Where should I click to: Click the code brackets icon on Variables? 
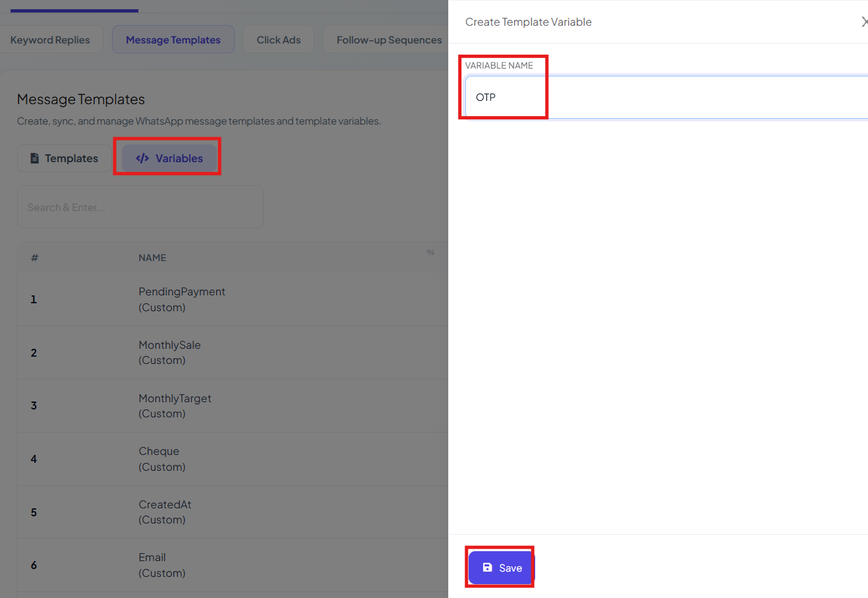click(x=142, y=158)
